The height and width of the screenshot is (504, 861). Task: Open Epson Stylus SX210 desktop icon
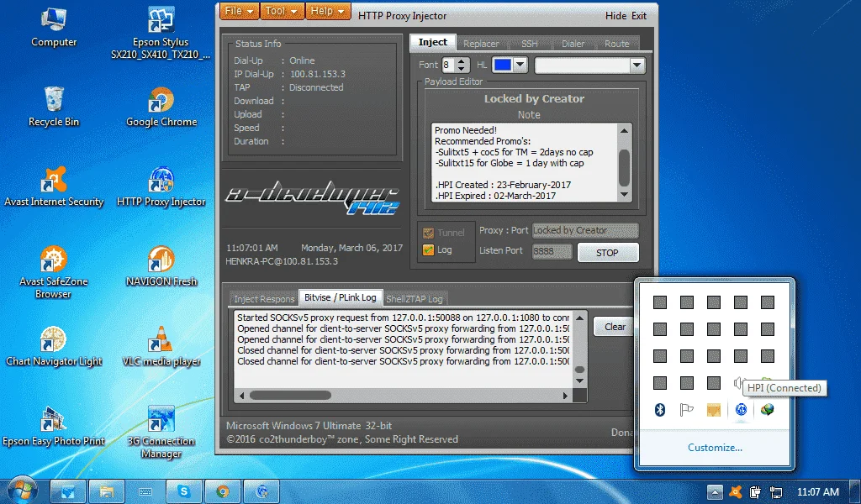(x=161, y=33)
